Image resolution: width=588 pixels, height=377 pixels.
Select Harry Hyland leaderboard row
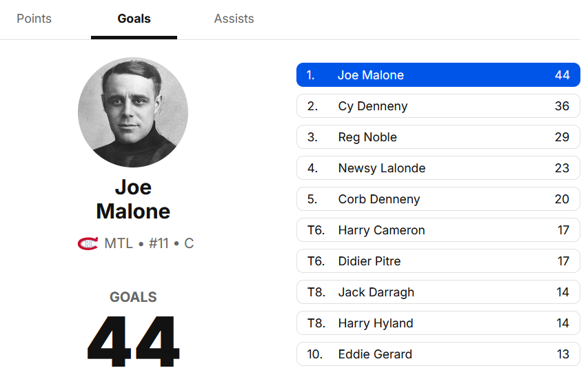coord(438,323)
